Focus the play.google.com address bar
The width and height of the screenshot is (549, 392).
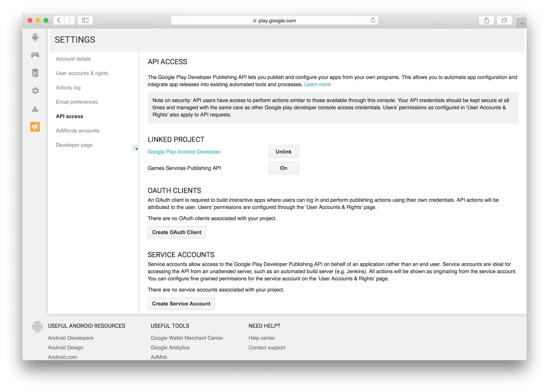(274, 20)
